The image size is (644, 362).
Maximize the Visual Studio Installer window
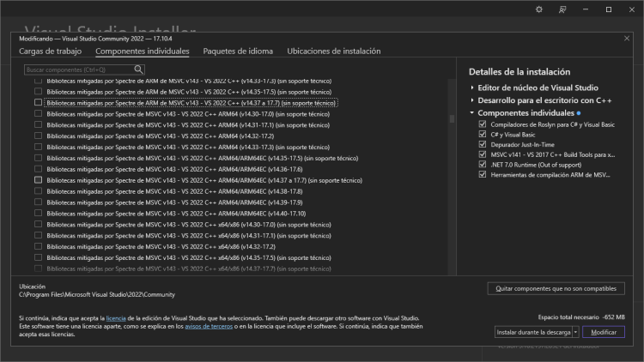pos(609,9)
